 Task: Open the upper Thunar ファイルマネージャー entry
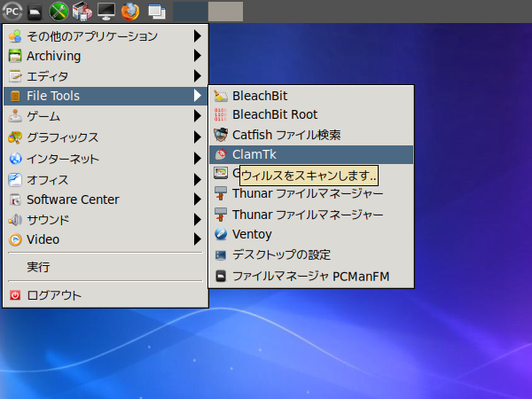point(311,193)
